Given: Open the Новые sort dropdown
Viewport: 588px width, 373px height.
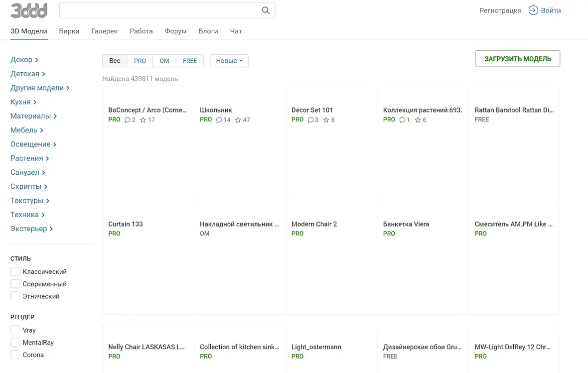Looking at the screenshot, I should [230, 61].
